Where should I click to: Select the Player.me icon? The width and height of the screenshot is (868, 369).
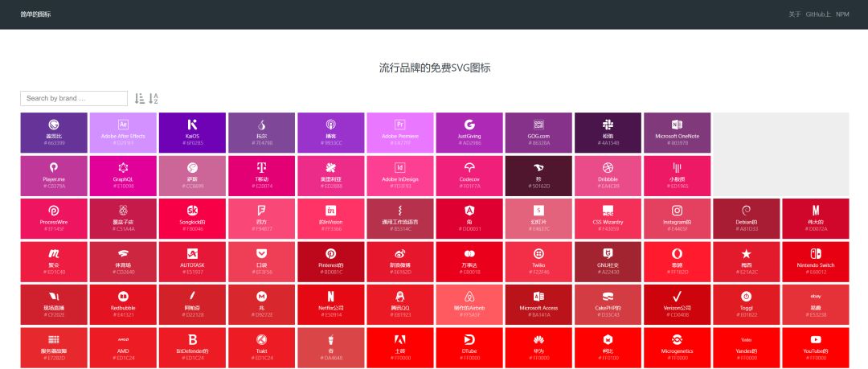(x=54, y=175)
